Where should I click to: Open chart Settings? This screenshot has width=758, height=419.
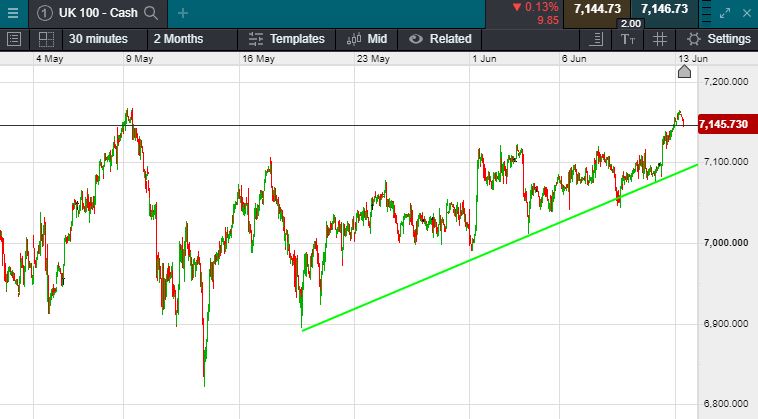tap(719, 39)
